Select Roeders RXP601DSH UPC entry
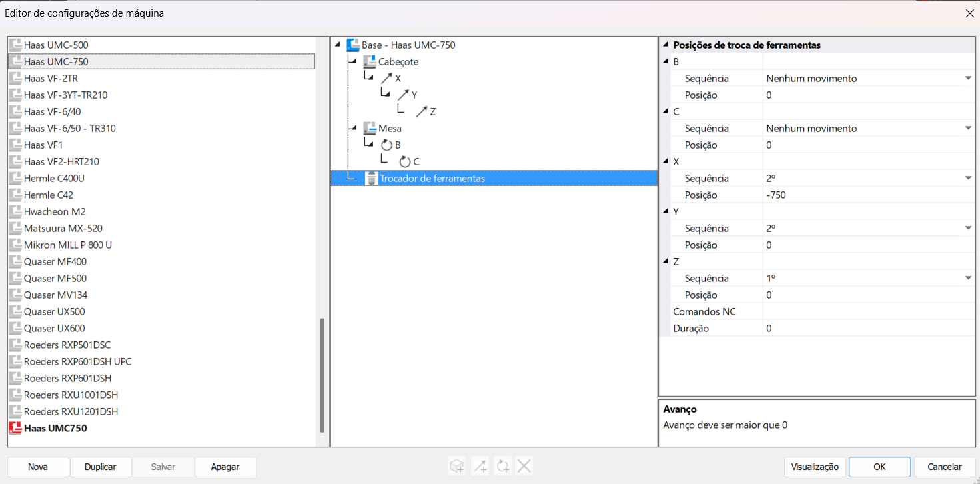The image size is (980, 484). 77,361
